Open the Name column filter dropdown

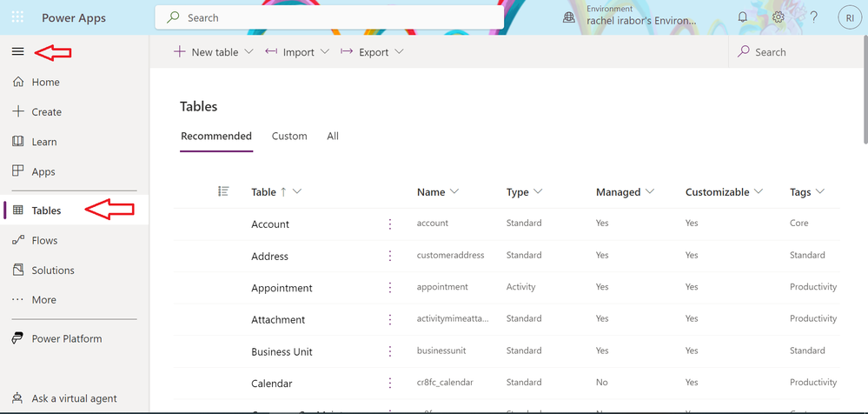click(x=454, y=191)
